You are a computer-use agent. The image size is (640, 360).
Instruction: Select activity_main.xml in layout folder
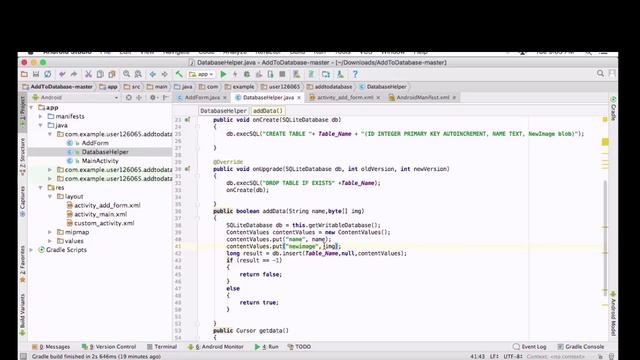(100, 214)
